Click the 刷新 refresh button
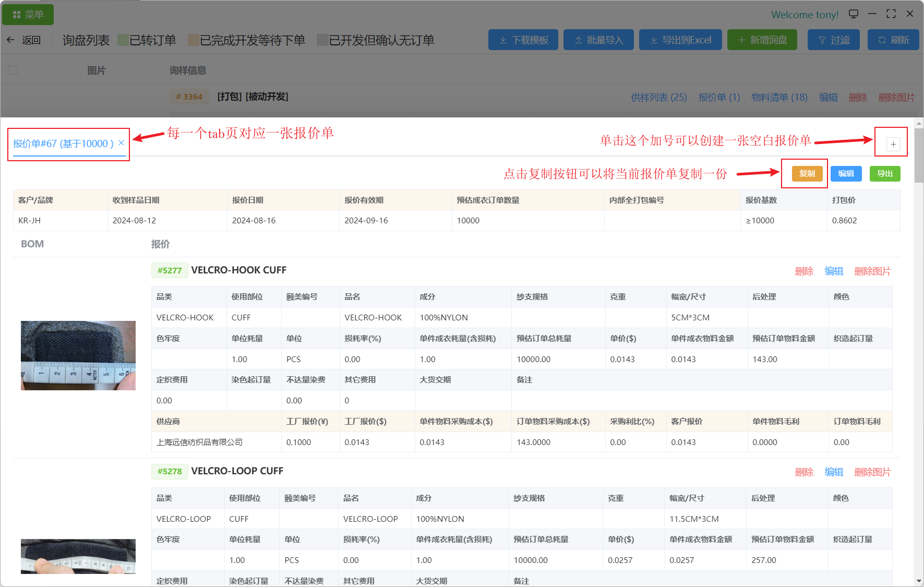Screen dimensions: 924x587 pos(893,40)
